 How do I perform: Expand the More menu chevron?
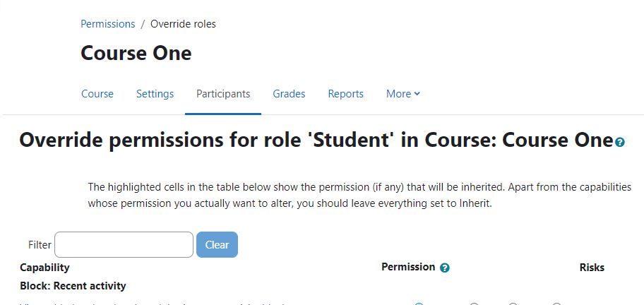417,94
